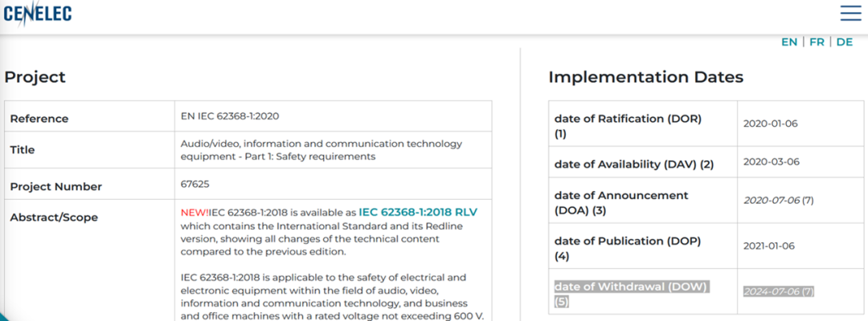
Task: Switch language to FR
Action: point(817,42)
